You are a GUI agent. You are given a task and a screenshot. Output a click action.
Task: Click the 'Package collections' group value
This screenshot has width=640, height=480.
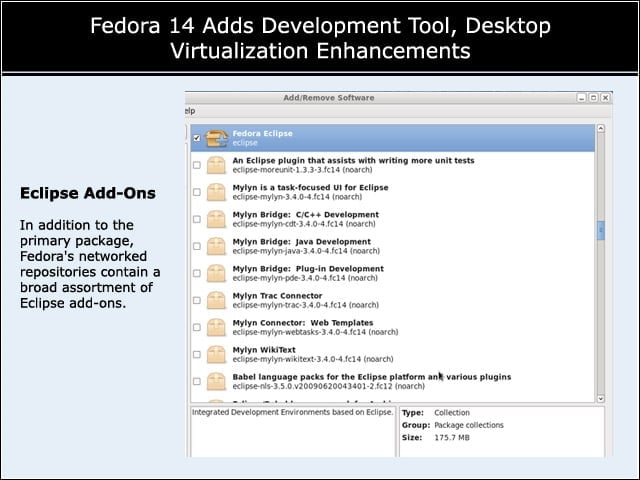click(x=469, y=425)
